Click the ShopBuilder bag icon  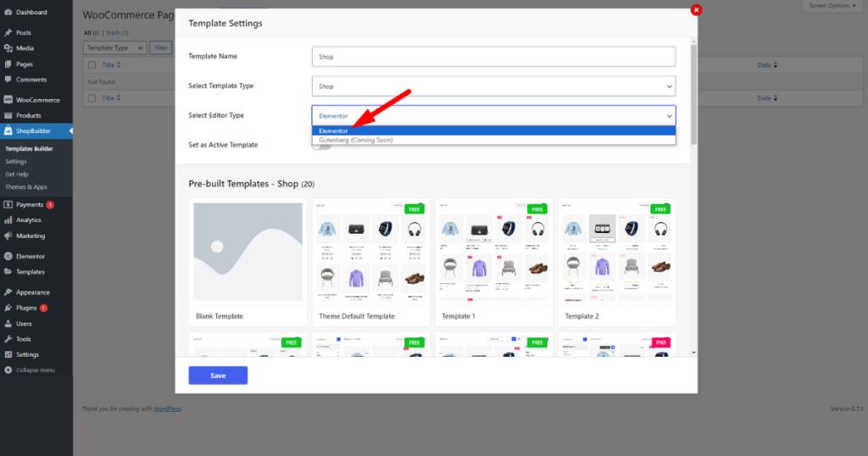[8, 131]
